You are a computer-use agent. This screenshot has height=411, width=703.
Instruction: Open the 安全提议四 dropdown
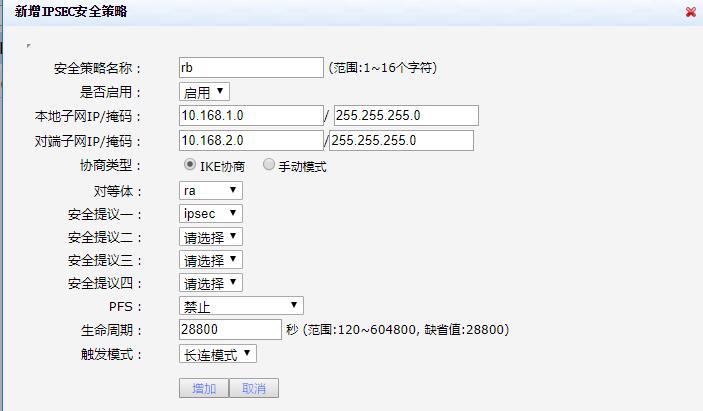[210, 283]
